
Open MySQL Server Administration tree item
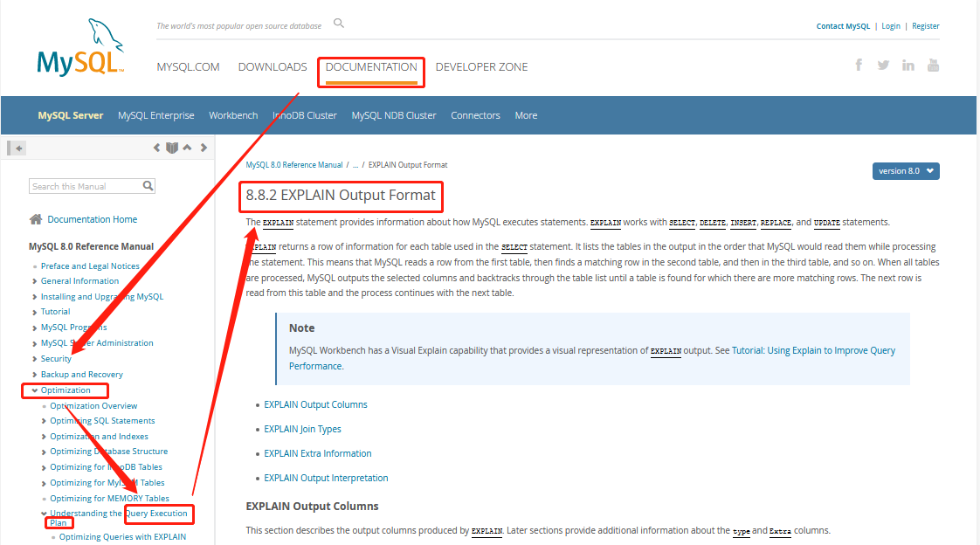point(97,343)
